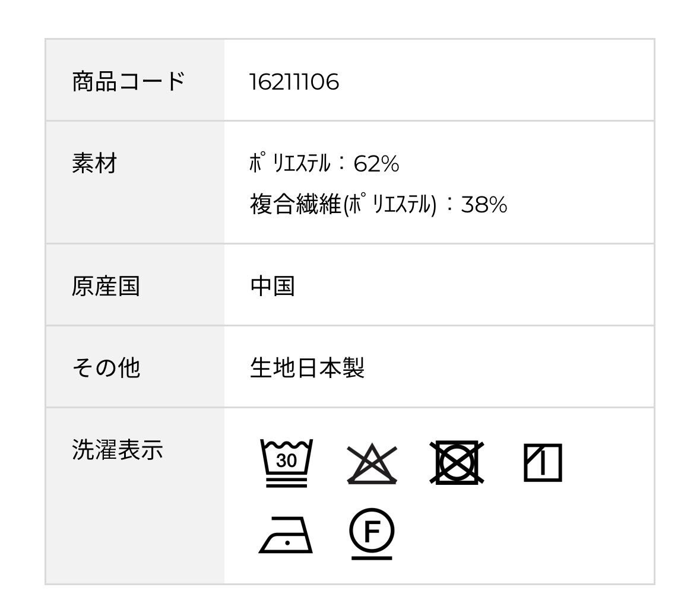
Task: Click the その他 row label
Action: [106, 368]
